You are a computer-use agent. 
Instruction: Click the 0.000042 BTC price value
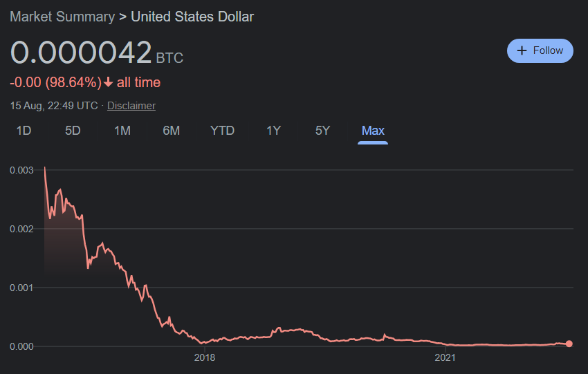97,53
